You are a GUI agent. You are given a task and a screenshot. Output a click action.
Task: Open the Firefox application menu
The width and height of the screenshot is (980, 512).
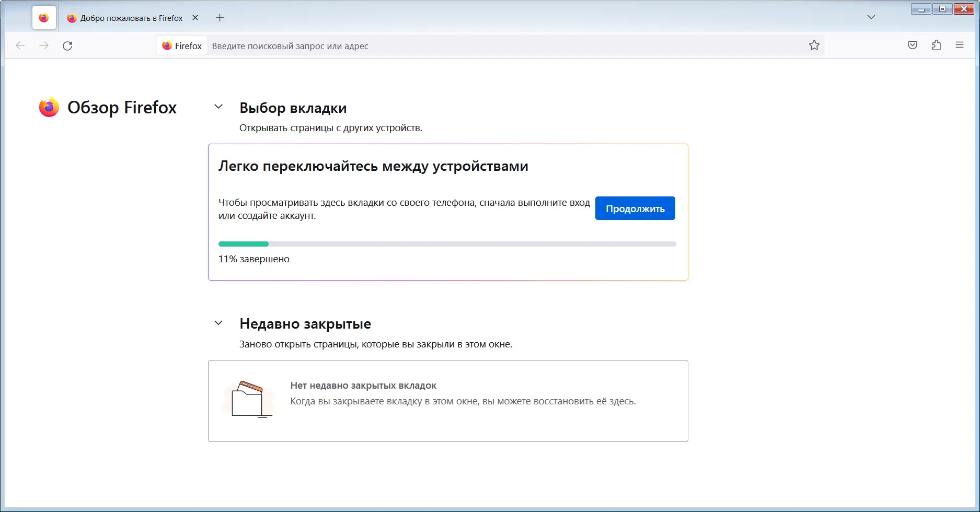(960, 45)
